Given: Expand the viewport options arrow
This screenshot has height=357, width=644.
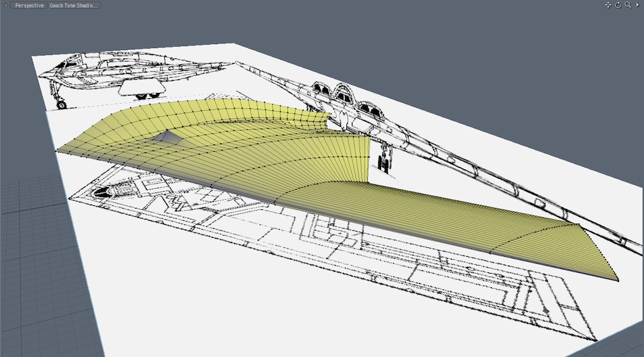Looking at the screenshot, I should coord(637,5).
